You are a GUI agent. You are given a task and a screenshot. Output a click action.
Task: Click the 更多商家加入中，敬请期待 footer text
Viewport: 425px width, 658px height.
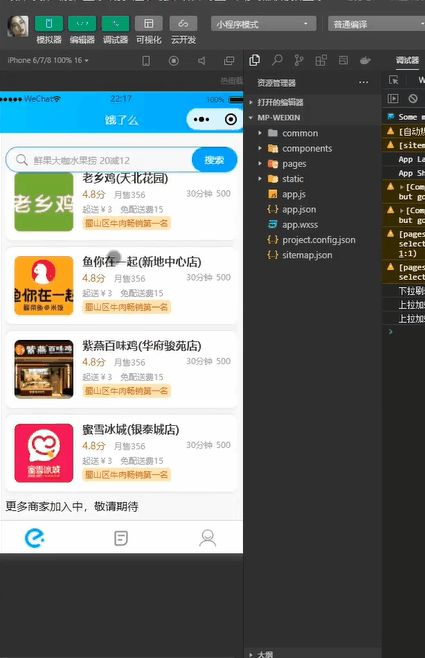(x=72, y=506)
